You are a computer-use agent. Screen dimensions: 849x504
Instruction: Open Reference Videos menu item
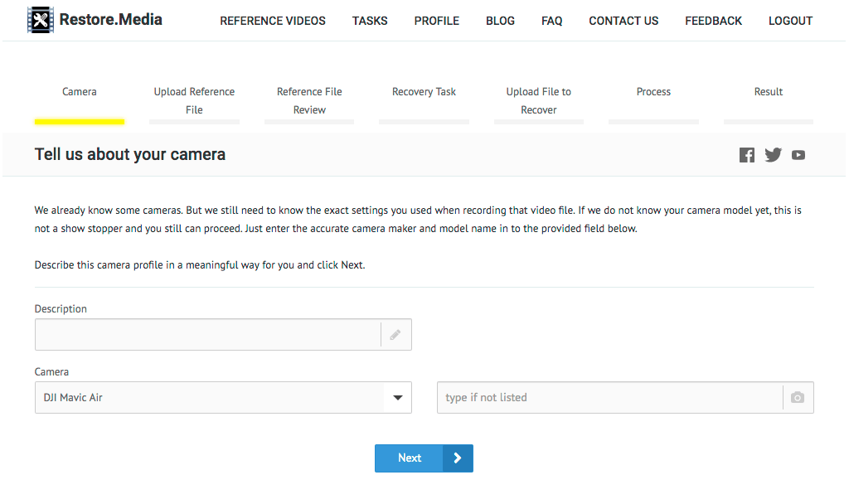click(273, 21)
